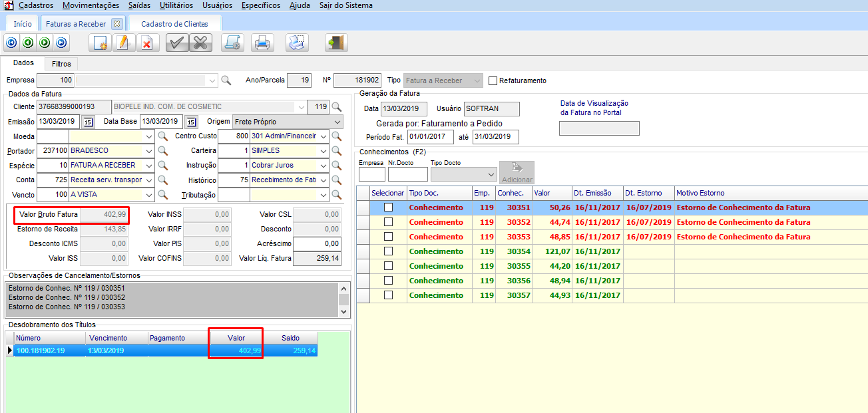Tick the checkbox for Conhecimento 30357
This screenshot has height=413, width=868.
pos(389,295)
